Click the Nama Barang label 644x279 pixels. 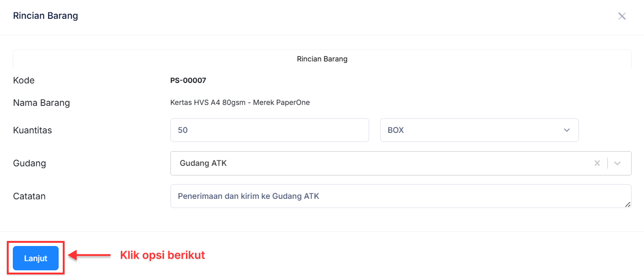[x=42, y=103]
